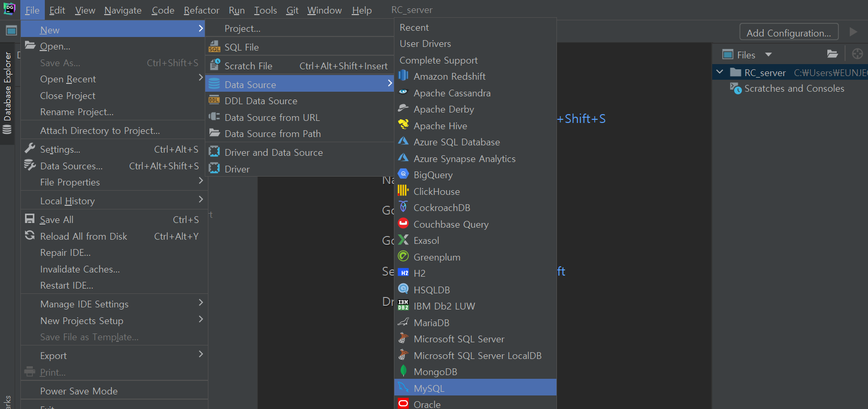Click the Add Configuration button
This screenshot has width=868, height=409.
click(789, 32)
